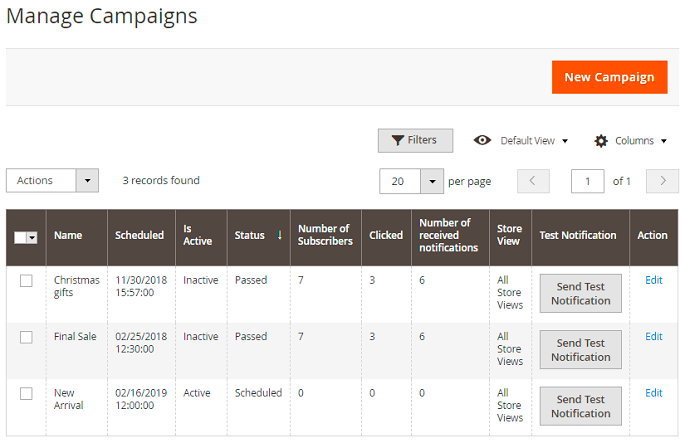Image resolution: width=685 pixels, height=443 pixels.
Task: Click the funnel icon on Filters
Action: click(397, 141)
